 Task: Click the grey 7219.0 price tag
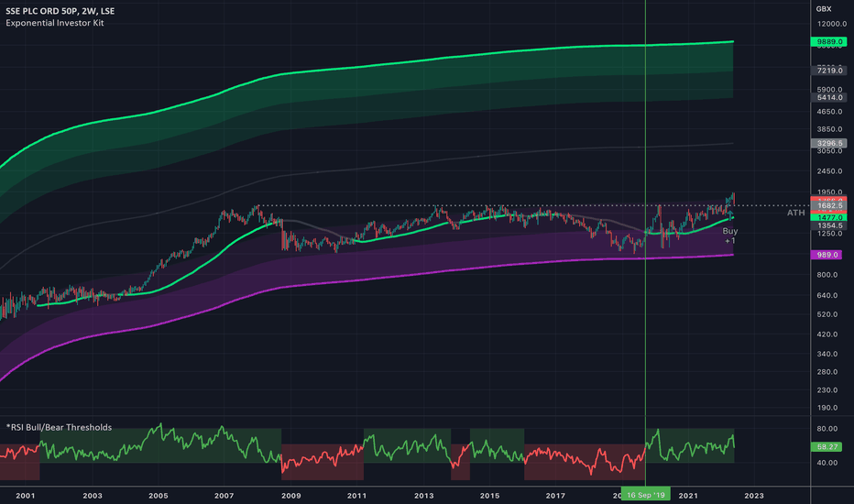pos(828,71)
